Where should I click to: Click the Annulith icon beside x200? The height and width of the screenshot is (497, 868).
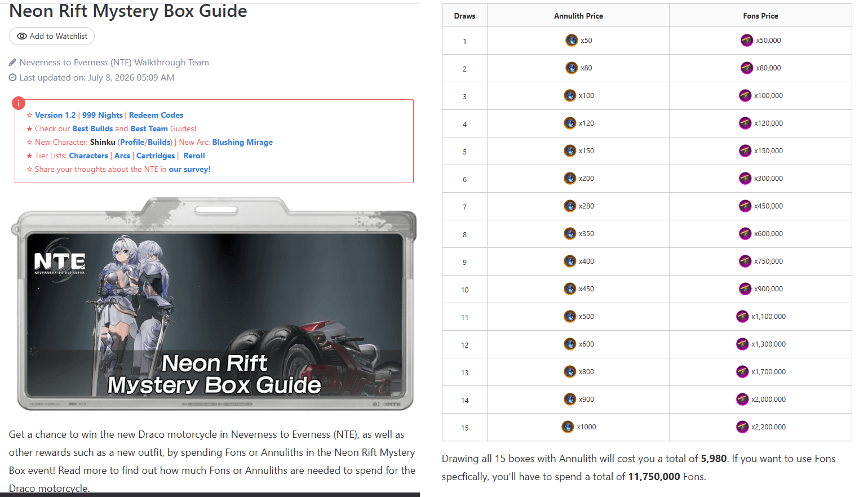click(570, 178)
